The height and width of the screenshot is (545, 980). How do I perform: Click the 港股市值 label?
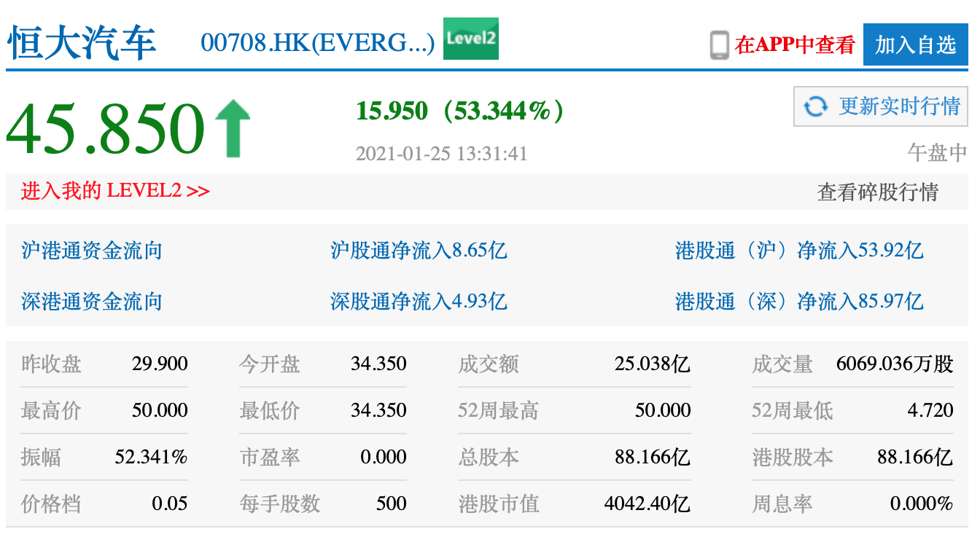(x=499, y=503)
